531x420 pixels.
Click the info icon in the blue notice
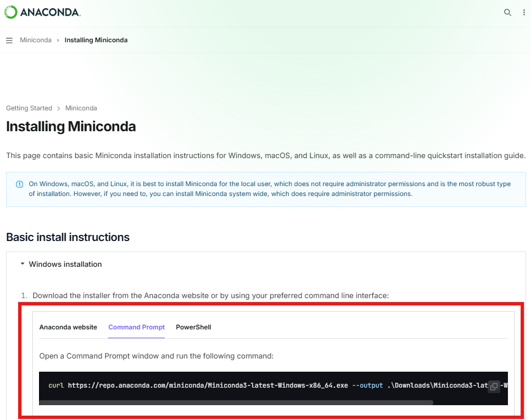pyautogui.click(x=20, y=184)
